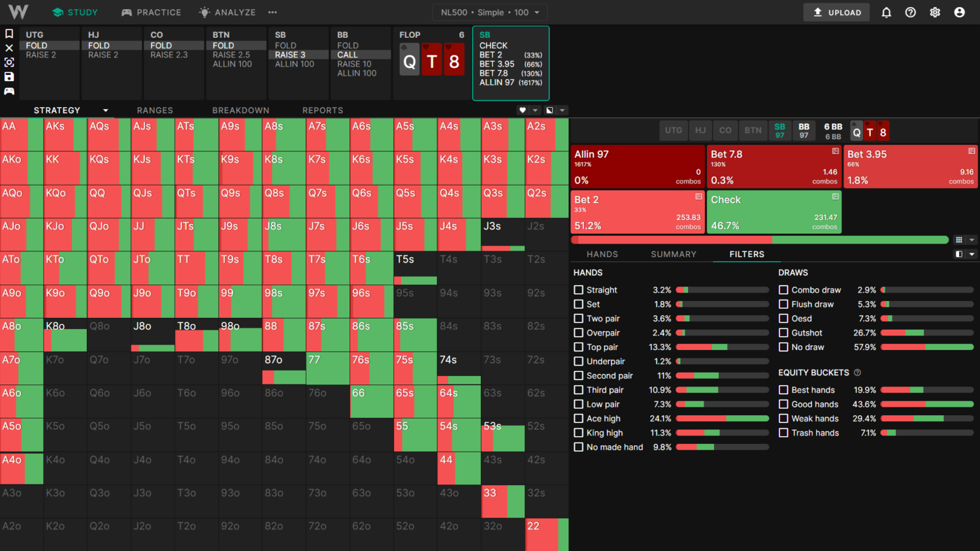
Task: Click the save disk icon
Action: tap(9, 76)
